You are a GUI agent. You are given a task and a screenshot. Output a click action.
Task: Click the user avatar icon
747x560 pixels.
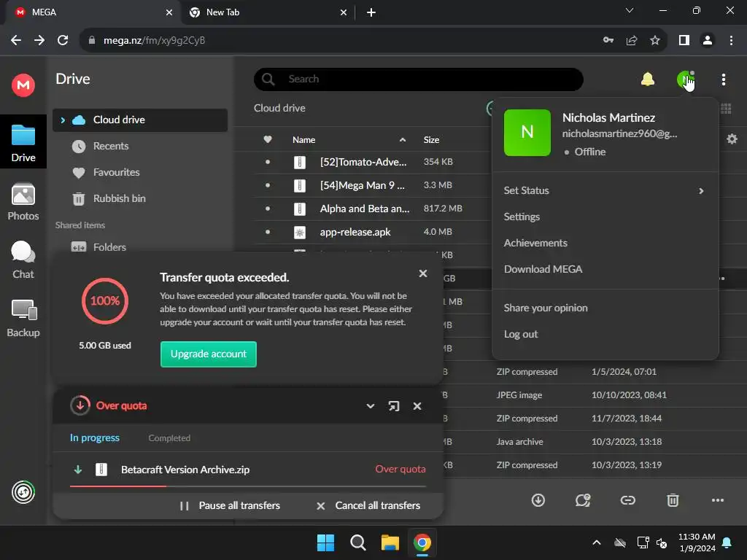[686, 79]
